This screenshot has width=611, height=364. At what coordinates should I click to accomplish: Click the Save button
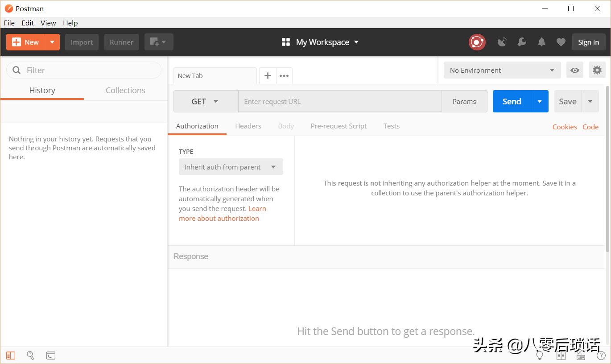(x=568, y=101)
